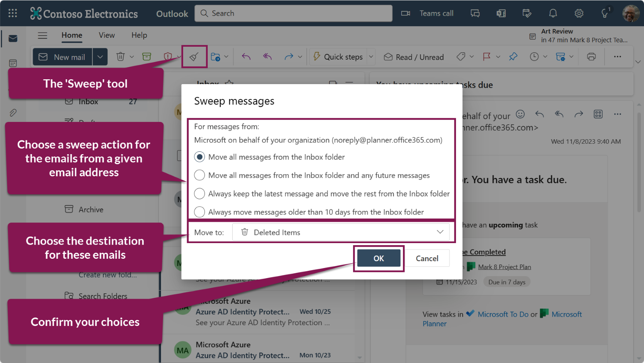Image resolution: width=644 pixels, height=363 pixels.
Task: Expand the Forward dropdown arrow
Action: [300, 57]
